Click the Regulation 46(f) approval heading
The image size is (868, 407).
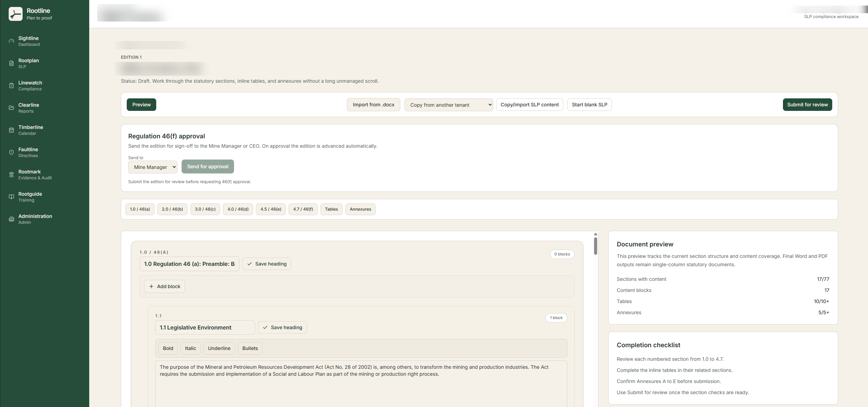tap(167, 136)
